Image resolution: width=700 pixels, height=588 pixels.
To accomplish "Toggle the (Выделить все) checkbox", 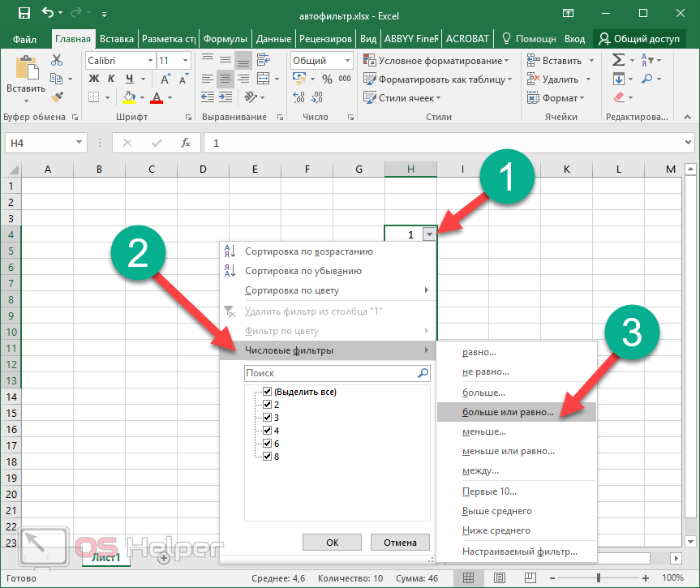I will point(268,392).
